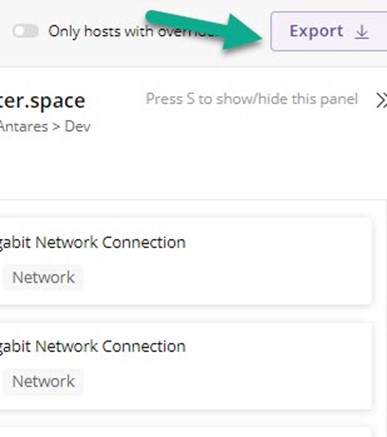Viewport: 387px width, 437px height.
Task: Click the Export button
Action: pyautogui.click(x=329, y=31)
